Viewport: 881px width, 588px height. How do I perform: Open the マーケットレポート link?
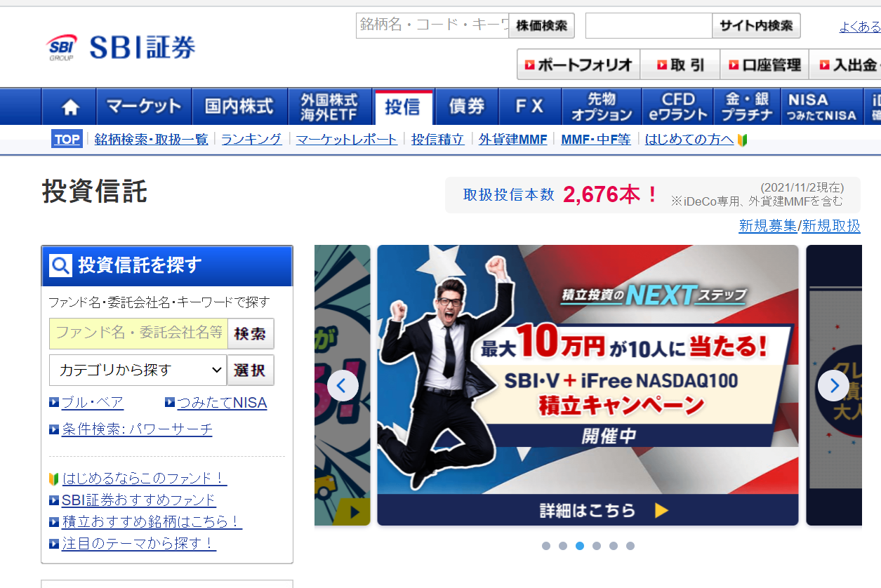[x=347, y=140]
